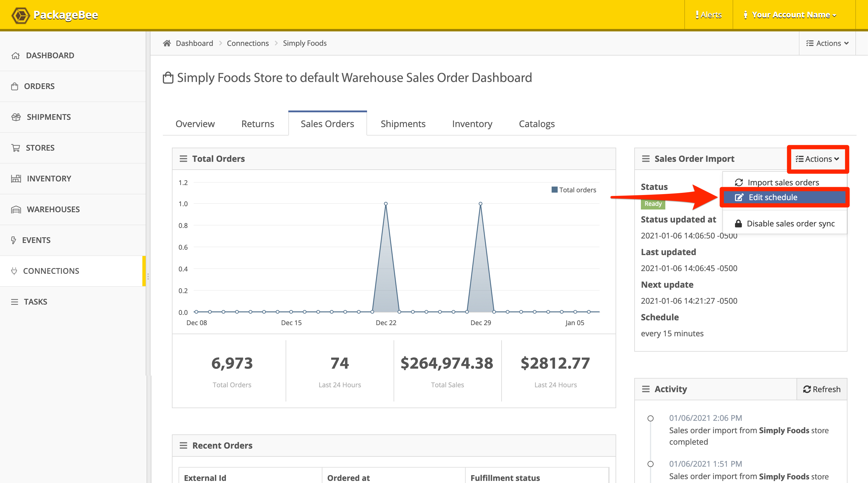Switch to the Overview tab

pos(195,124)
